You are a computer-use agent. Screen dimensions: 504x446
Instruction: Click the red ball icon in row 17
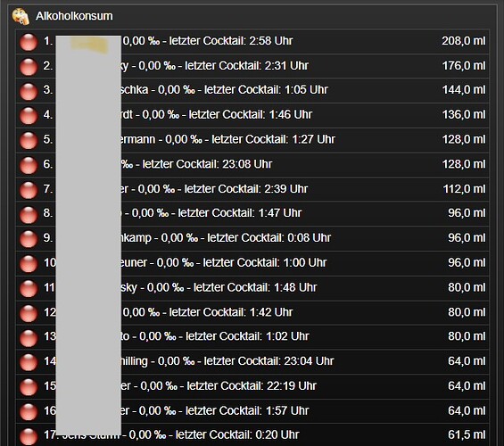[29, 436]
